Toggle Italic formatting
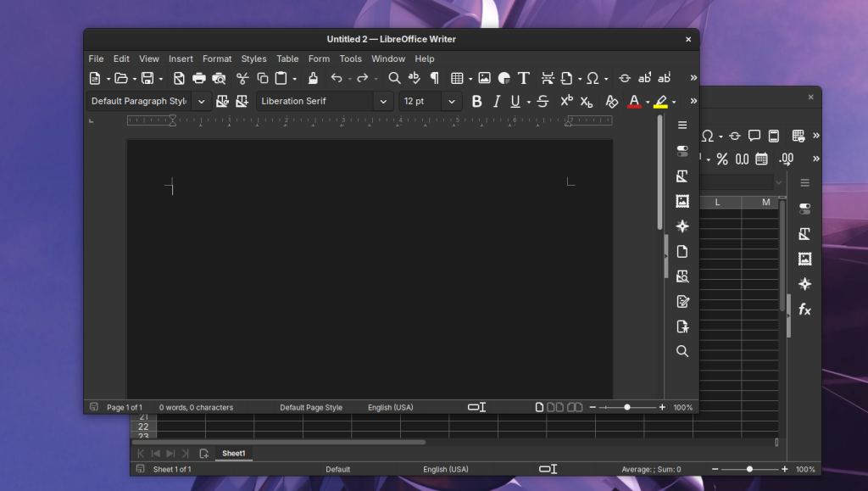The image size is (868, 491). click(497, 101)
